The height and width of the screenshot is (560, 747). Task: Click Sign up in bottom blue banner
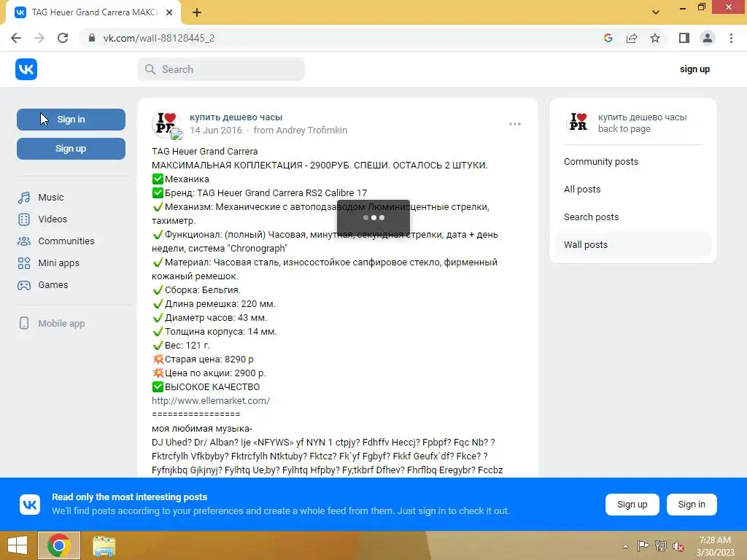(632, 505)
